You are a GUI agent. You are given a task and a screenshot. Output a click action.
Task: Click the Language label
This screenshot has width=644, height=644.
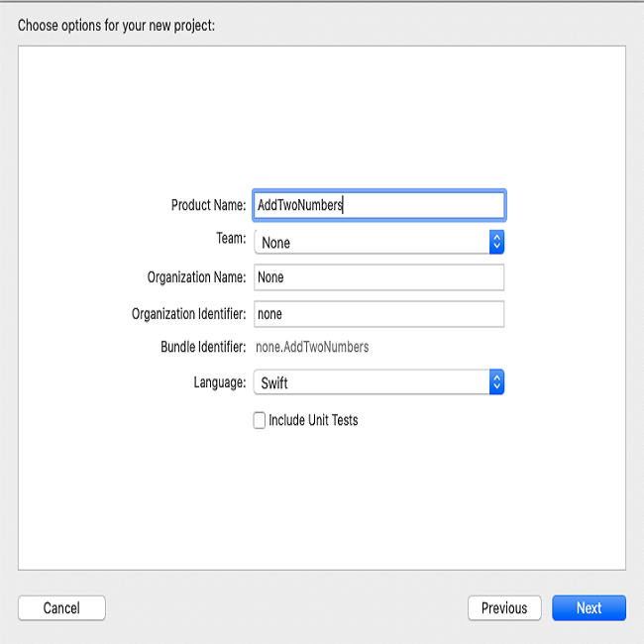click(x=220, y=382)
